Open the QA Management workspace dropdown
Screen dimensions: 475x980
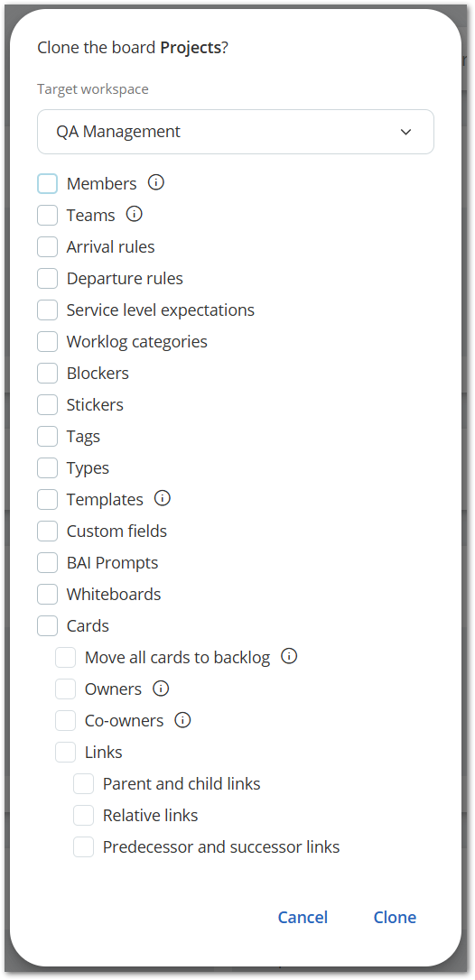coord(236,132)
